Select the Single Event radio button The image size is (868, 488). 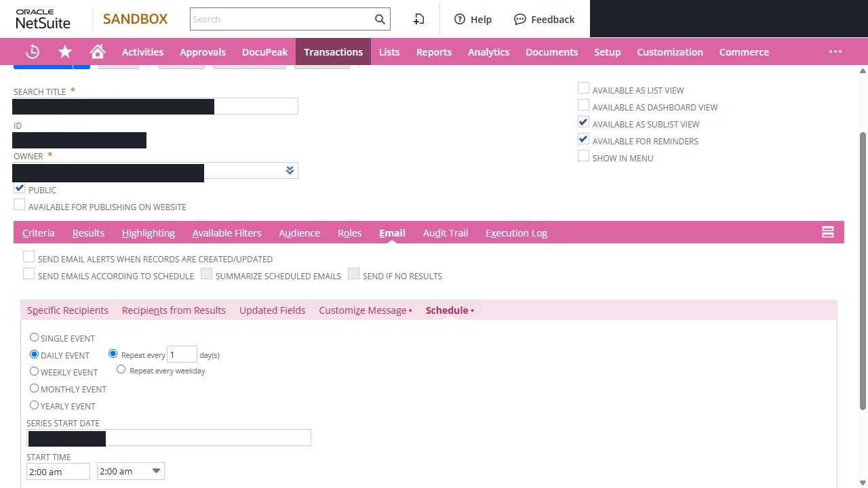(x=34, y=338)
